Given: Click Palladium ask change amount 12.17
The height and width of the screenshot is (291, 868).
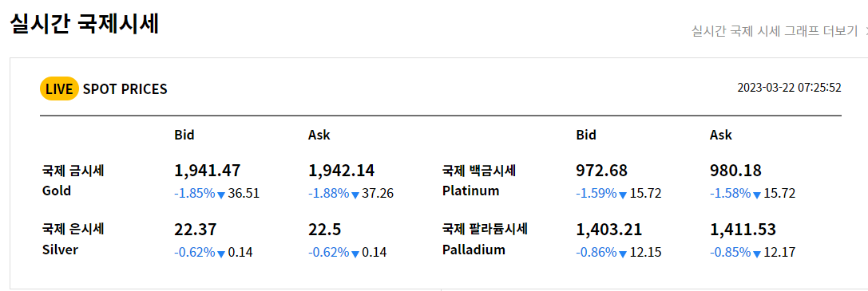Looking at the screenshot, I should 779,253.
